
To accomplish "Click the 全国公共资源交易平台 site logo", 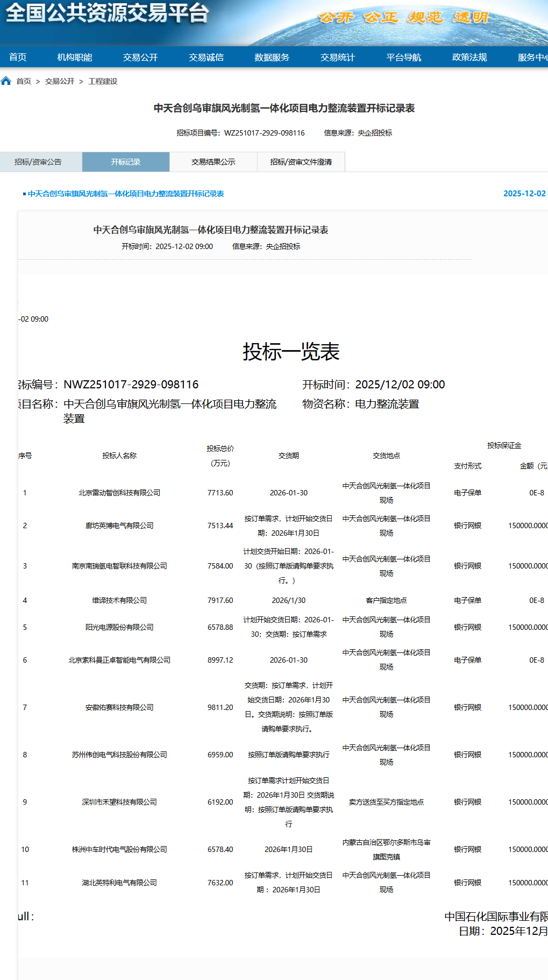I will click(x=106, y=13).
